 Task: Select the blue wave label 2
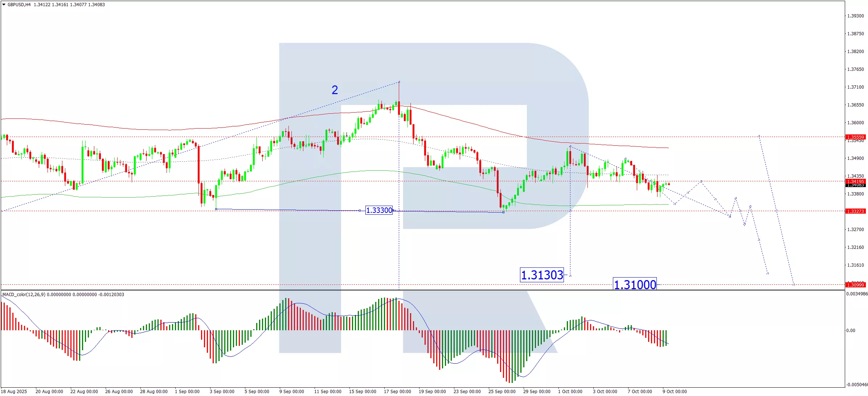[x=335, y=90]
